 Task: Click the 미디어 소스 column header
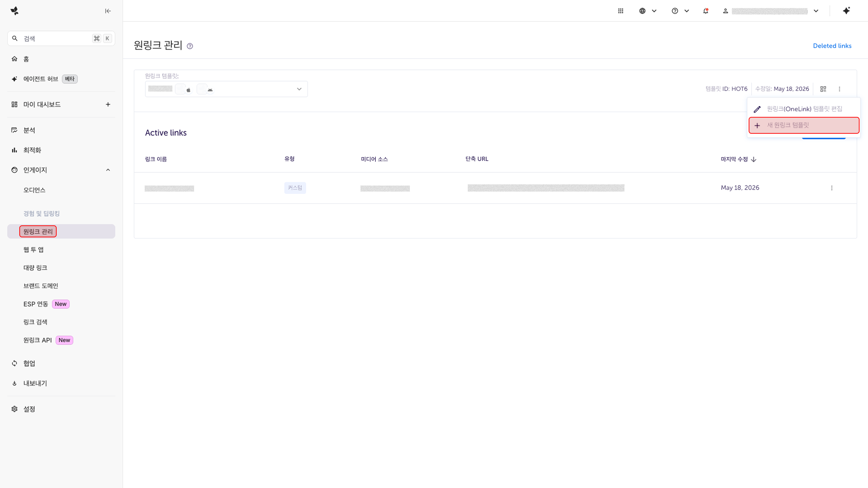click(x=374, y=159)
